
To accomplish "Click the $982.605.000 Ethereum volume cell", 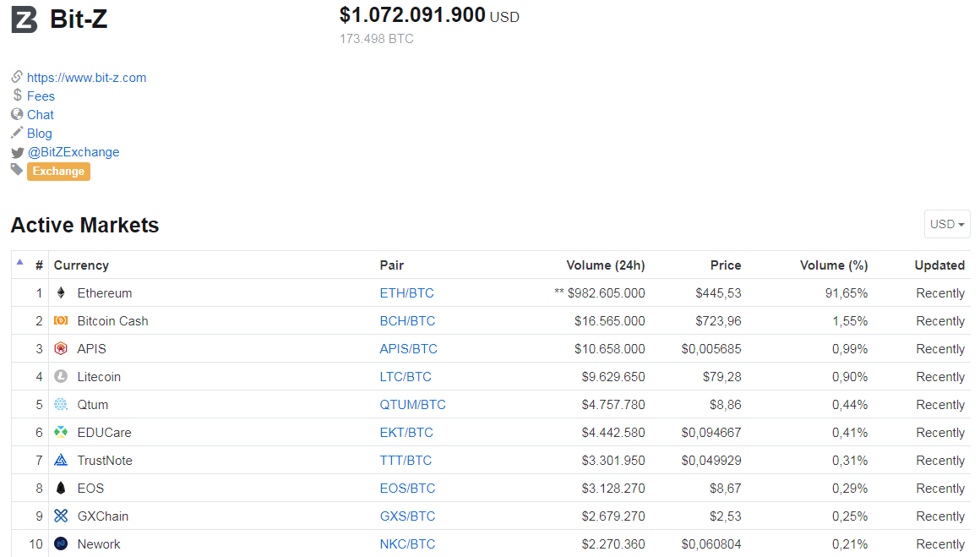I will click(607, 293).
